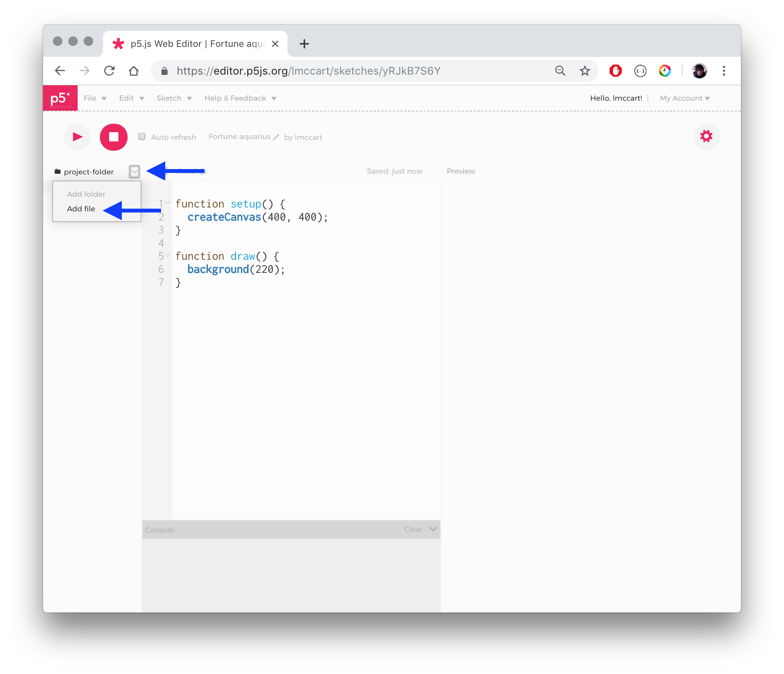Choose Add file from the folder menu
This screenshot has height=674, width=784.
[81, 209]
